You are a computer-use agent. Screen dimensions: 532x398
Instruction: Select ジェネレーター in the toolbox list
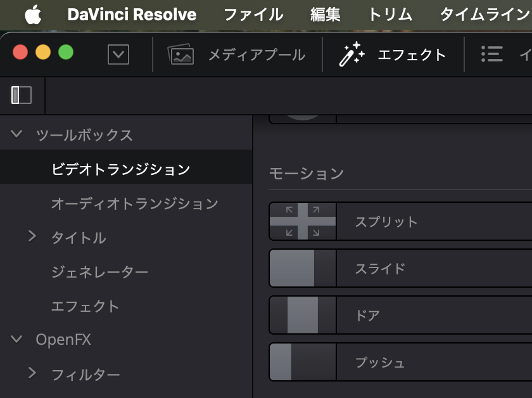(99, 272)
